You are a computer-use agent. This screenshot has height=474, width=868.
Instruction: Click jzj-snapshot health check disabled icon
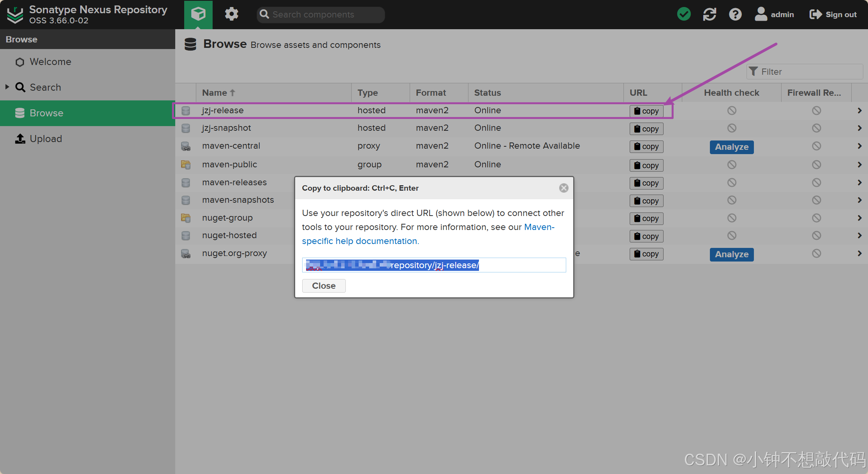click(x=732, y=128)
